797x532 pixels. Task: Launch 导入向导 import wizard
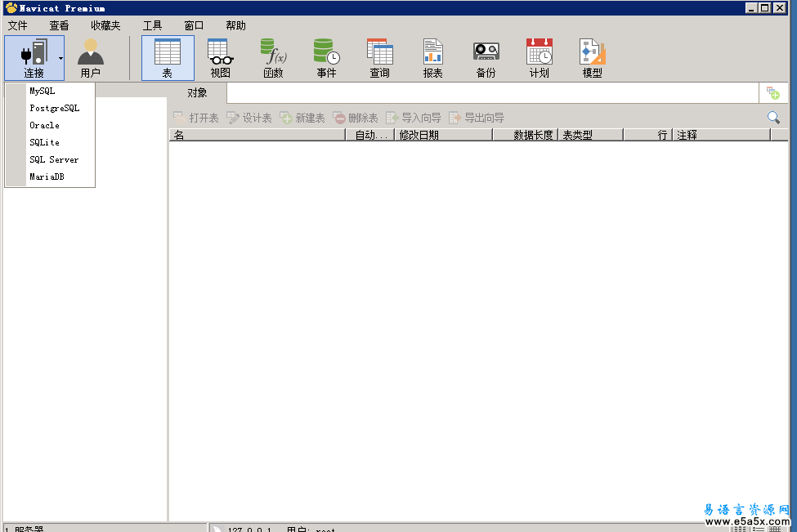tap(414, 118)
